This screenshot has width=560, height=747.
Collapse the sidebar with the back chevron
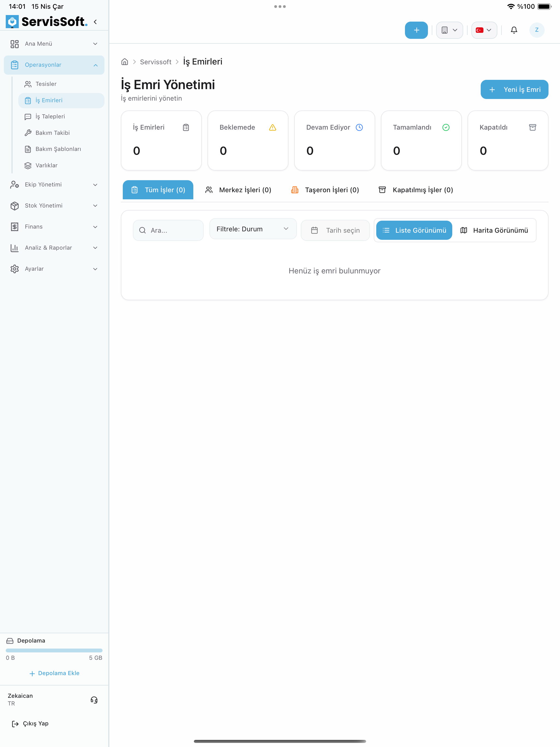[x=95, y=22]
